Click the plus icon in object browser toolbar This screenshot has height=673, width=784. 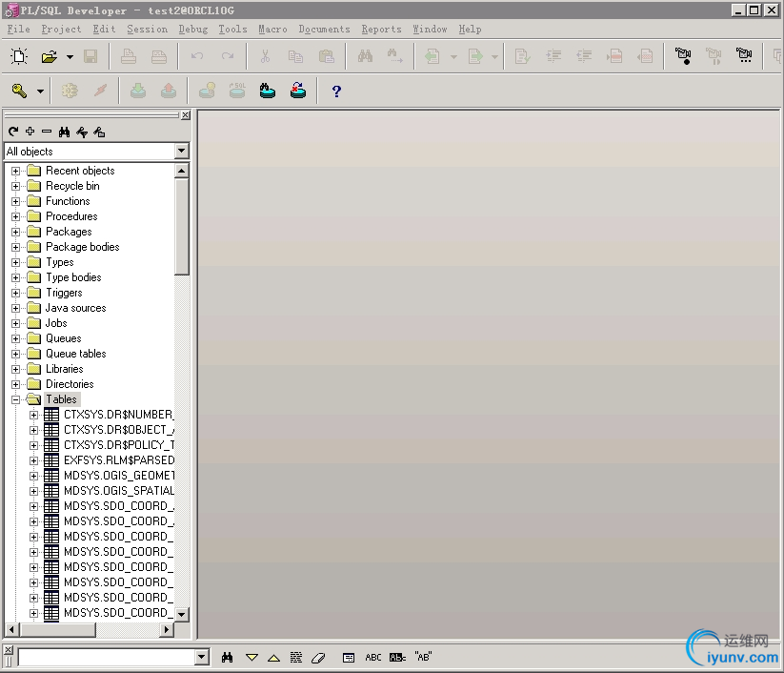point(30,132)
